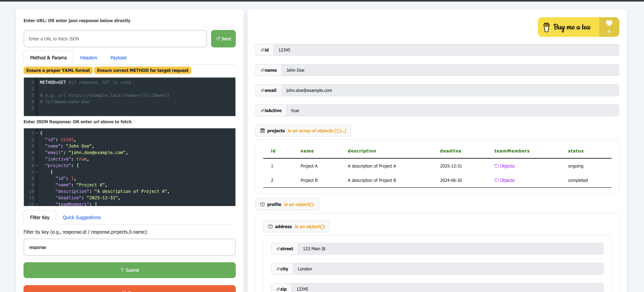Click the deadline column header
The image size is (644, 292).
pos(451,151)
